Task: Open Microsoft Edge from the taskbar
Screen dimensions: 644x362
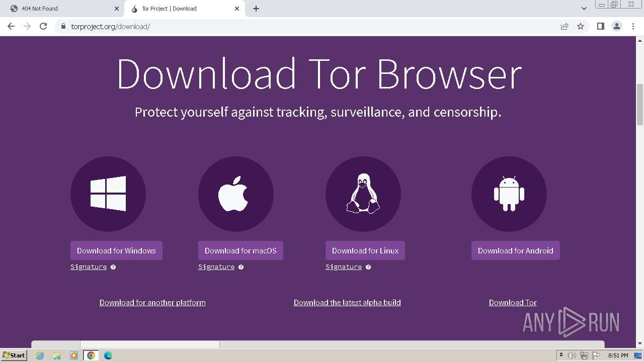Action: [x=108, y=355]
